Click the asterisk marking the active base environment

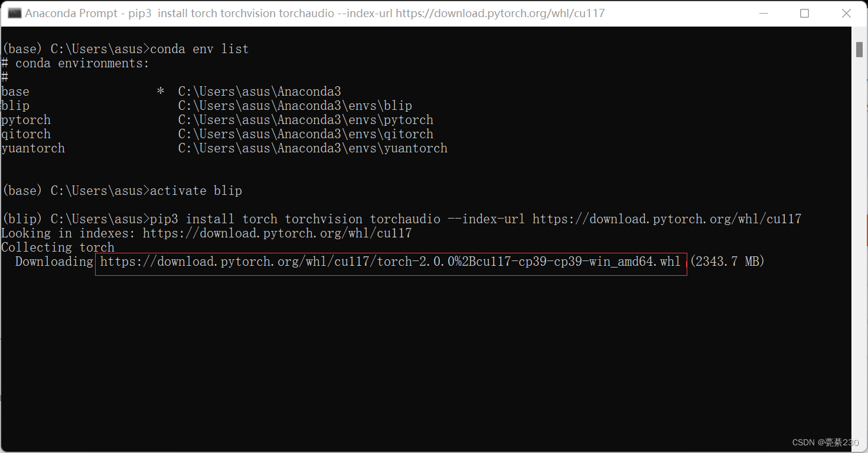[161, 91]
